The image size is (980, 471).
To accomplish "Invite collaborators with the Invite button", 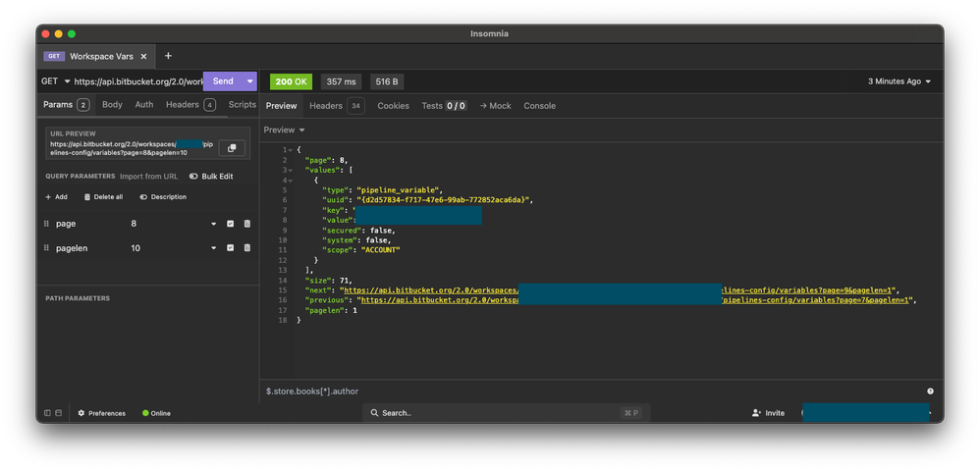I will (x=768, y=413).
